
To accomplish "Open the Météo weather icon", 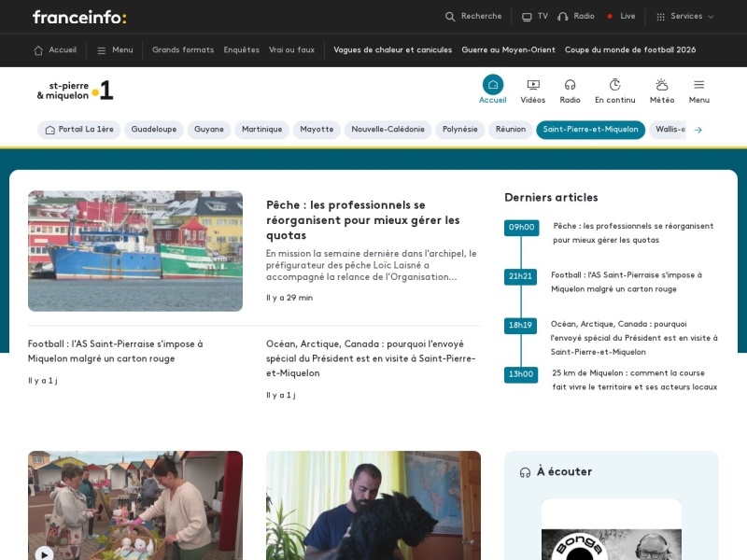I will (x=662, y=85).
